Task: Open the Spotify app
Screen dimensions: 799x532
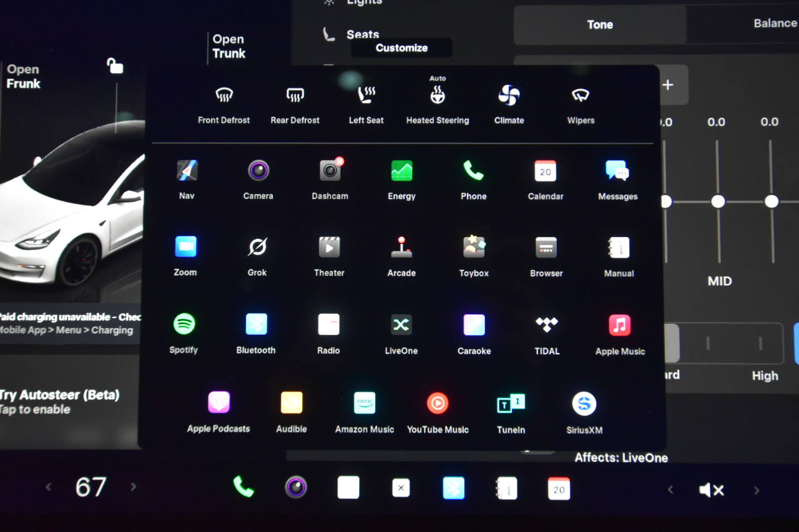Action: (x=184, y=324)
